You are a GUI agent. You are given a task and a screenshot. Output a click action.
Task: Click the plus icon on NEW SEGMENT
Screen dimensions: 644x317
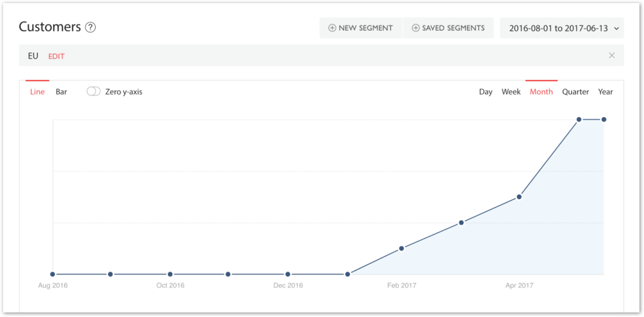pyautogui.click(x=332, y=28)
